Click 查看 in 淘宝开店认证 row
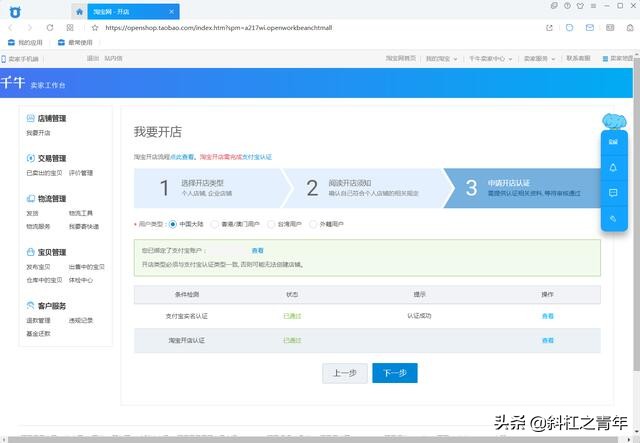Viewport: 640px width, 443px height. [548, 341]
